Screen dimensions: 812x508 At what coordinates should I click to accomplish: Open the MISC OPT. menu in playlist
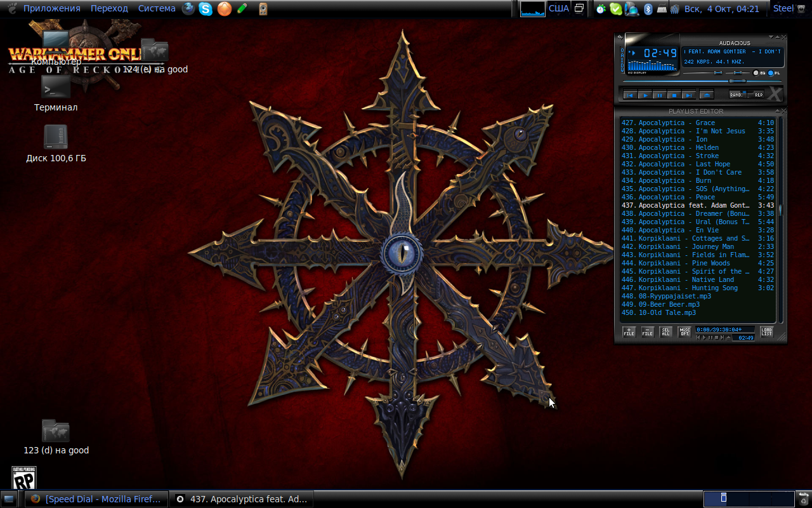[x=684, y=332]
